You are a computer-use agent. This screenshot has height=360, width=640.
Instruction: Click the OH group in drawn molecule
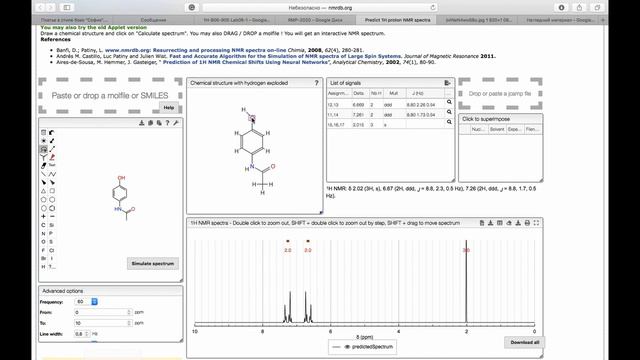(121, 178)
